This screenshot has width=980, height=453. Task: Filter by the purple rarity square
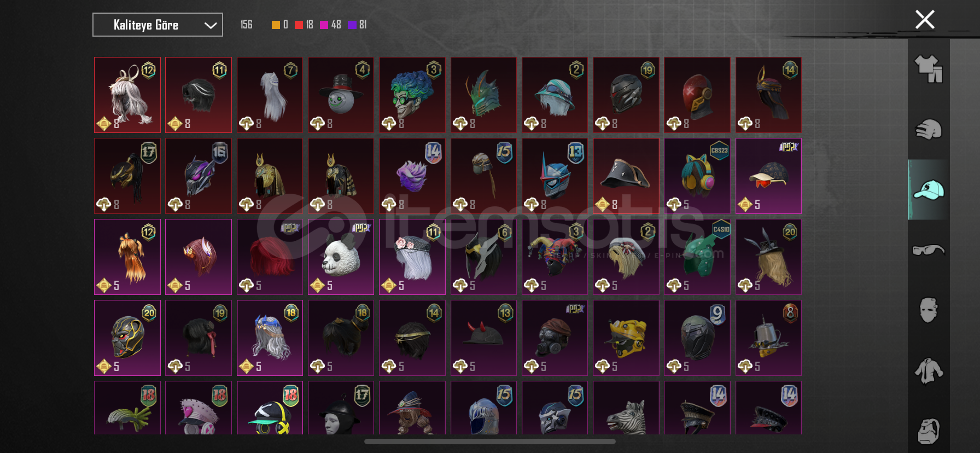[x=352, y=25]
